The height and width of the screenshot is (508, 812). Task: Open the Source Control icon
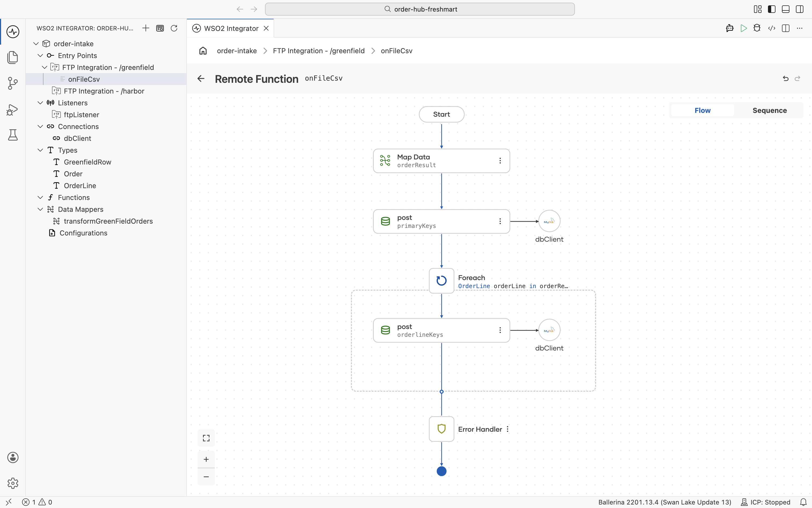(x=13, y=83)
